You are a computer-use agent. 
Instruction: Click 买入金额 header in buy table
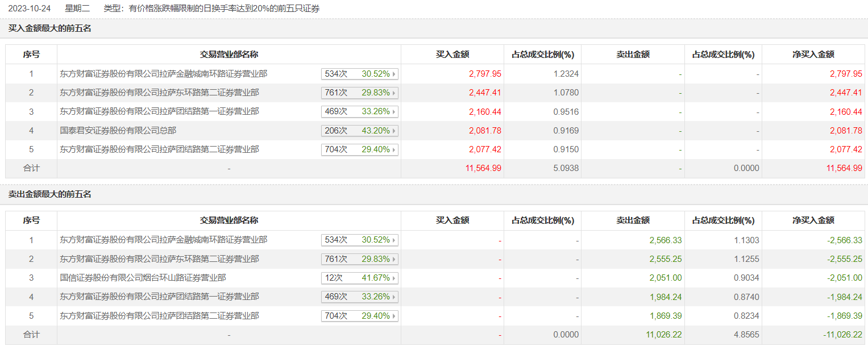tap(452, 55)
